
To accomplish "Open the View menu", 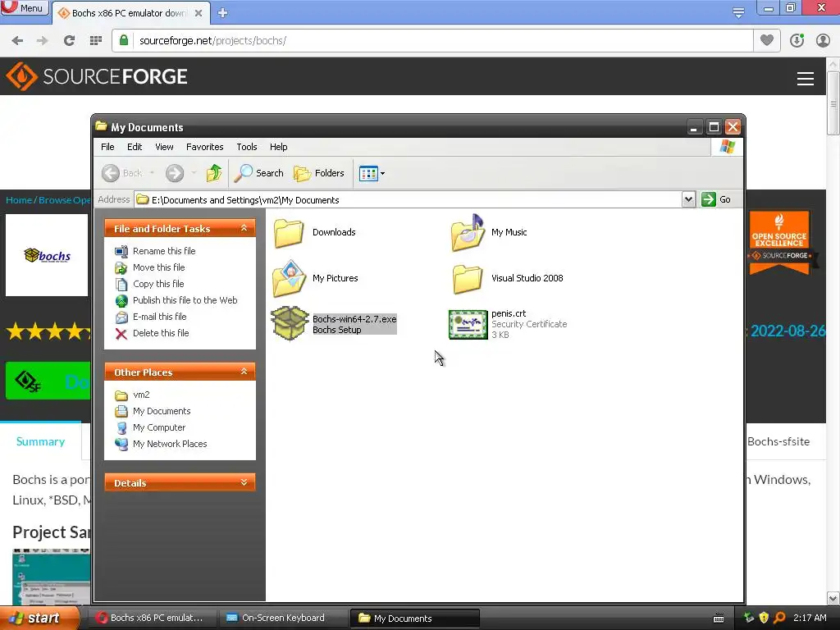I will (x=164, y=147).
